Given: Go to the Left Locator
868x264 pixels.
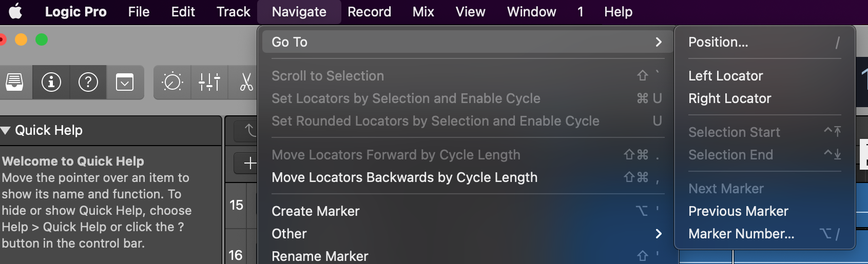Looking at the screenshot, I should coord(725,76).
